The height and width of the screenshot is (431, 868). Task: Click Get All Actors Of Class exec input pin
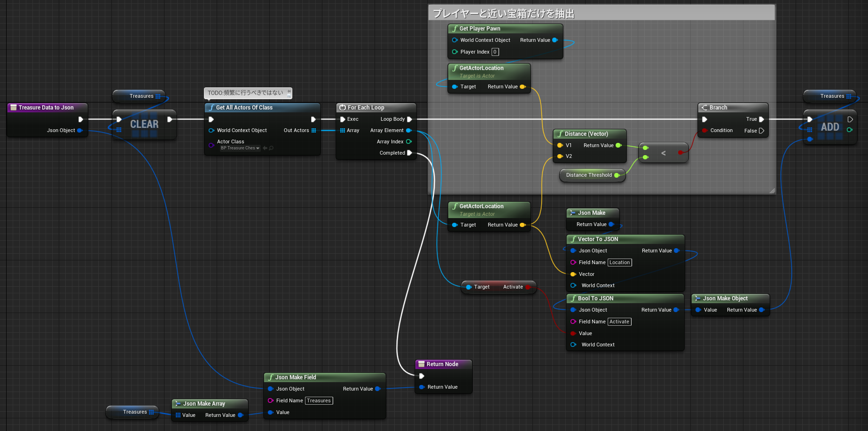211,119
